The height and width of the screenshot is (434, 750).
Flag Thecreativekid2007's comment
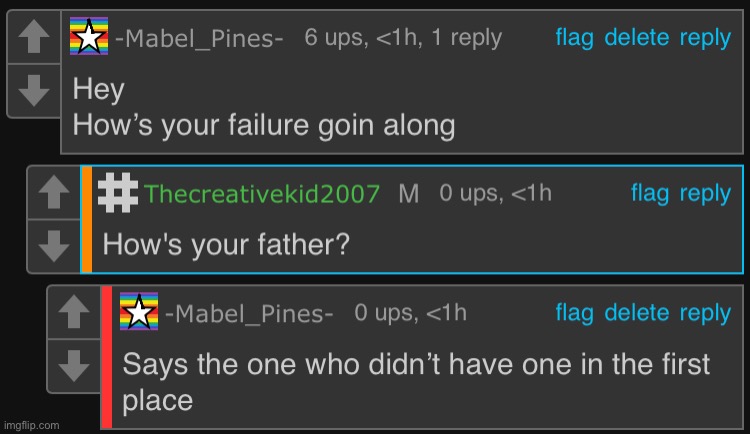click(650, 193)
